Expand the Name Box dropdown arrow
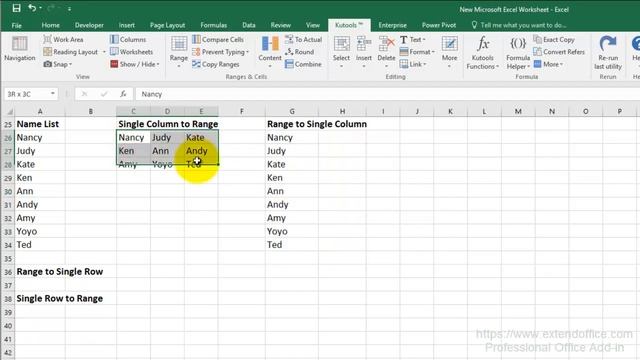This screenshot has height=360, width=640. pyautogui.click(x=53, y=94)
